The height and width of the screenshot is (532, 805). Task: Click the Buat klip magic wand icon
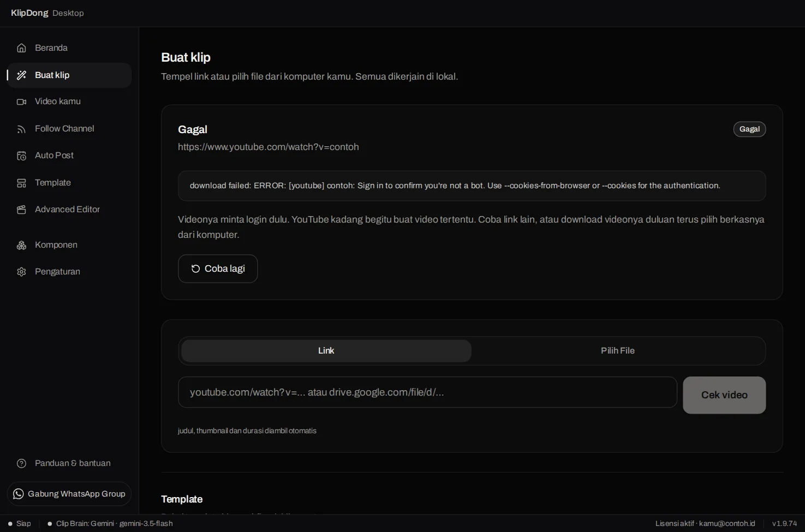[21, 75]
